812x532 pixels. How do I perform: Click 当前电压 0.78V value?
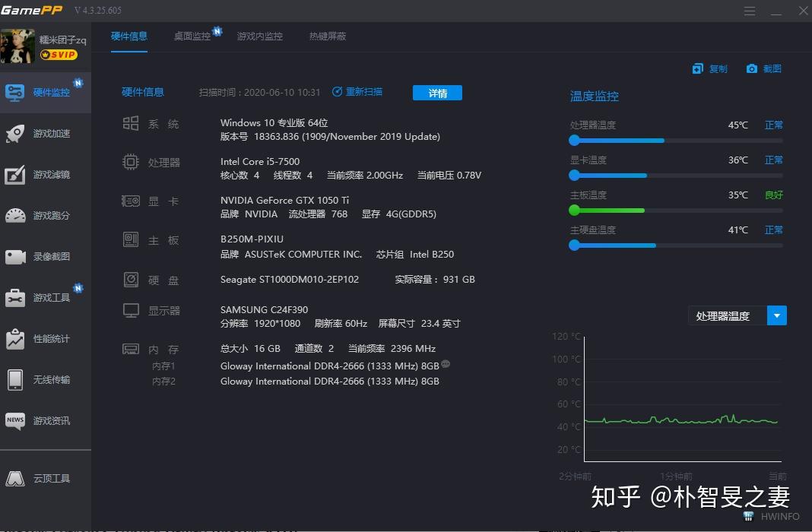(449, 176)
